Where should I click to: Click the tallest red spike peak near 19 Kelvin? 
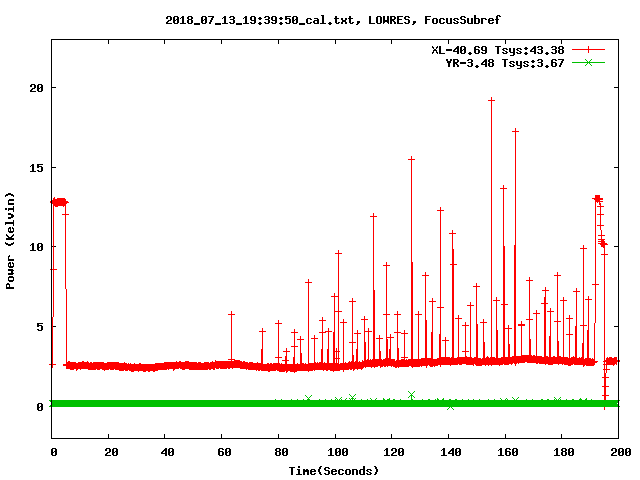click(x=491, y=100)
